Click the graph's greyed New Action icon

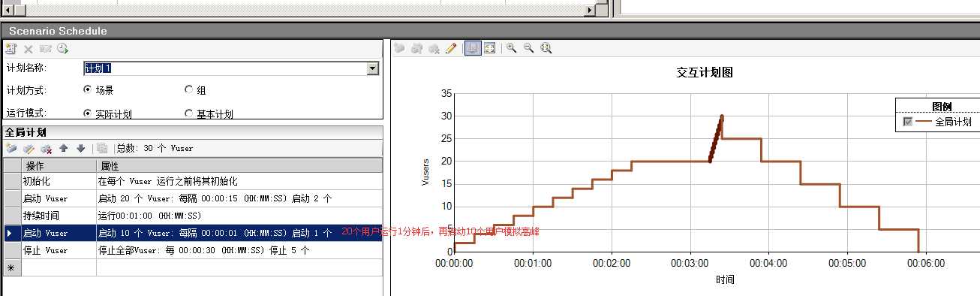[x=399, y=48]
